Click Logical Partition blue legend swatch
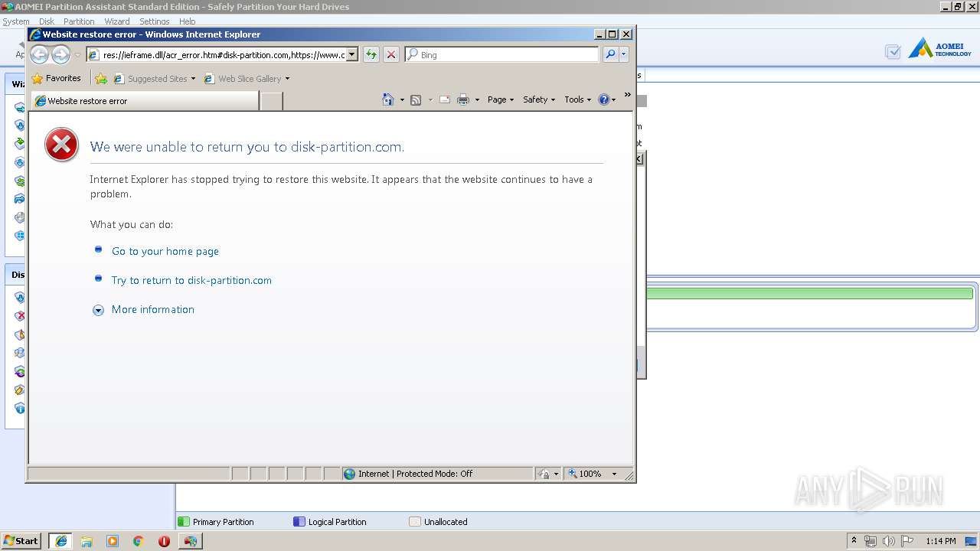 (299, 522)
